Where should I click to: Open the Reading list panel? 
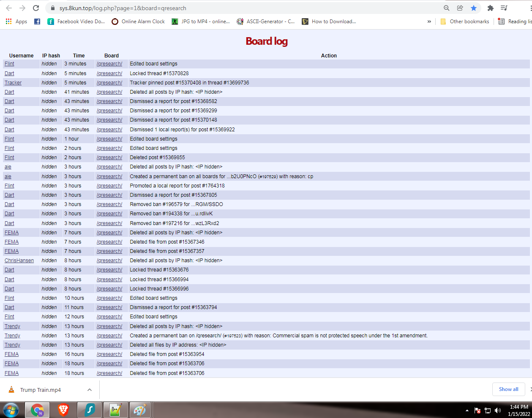point(515,22)
